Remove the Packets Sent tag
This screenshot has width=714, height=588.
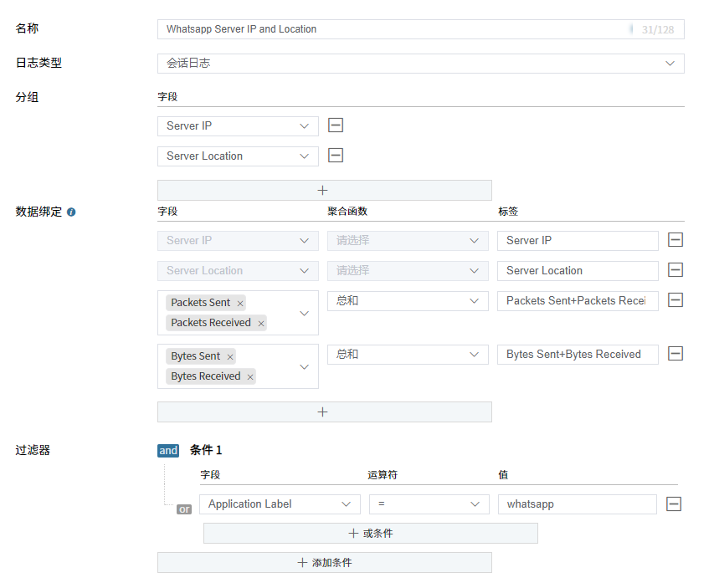pyautogui.click(x=239, y=302)
